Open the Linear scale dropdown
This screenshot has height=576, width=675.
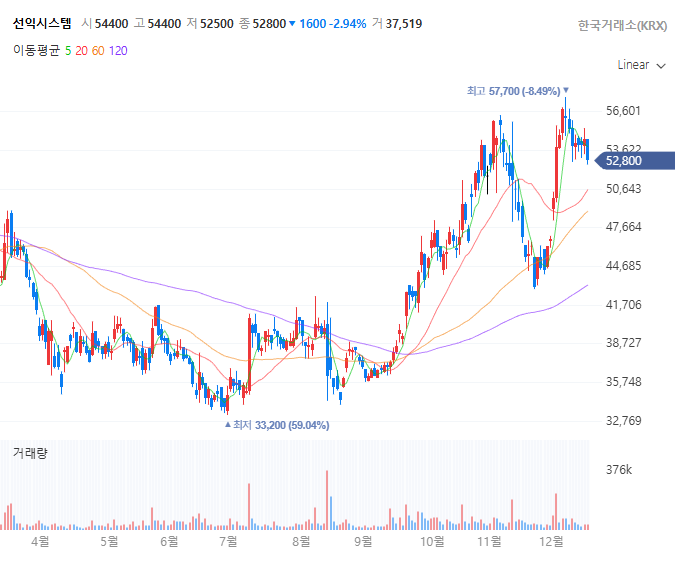click(x=641, y=65)
